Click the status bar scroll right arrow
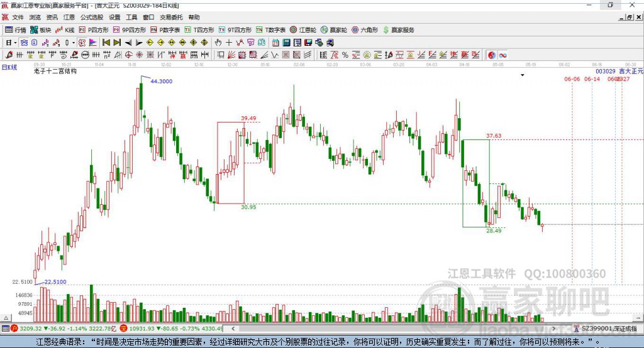The height and width of the screenshot is (348, 644). (x=553, y=329)
